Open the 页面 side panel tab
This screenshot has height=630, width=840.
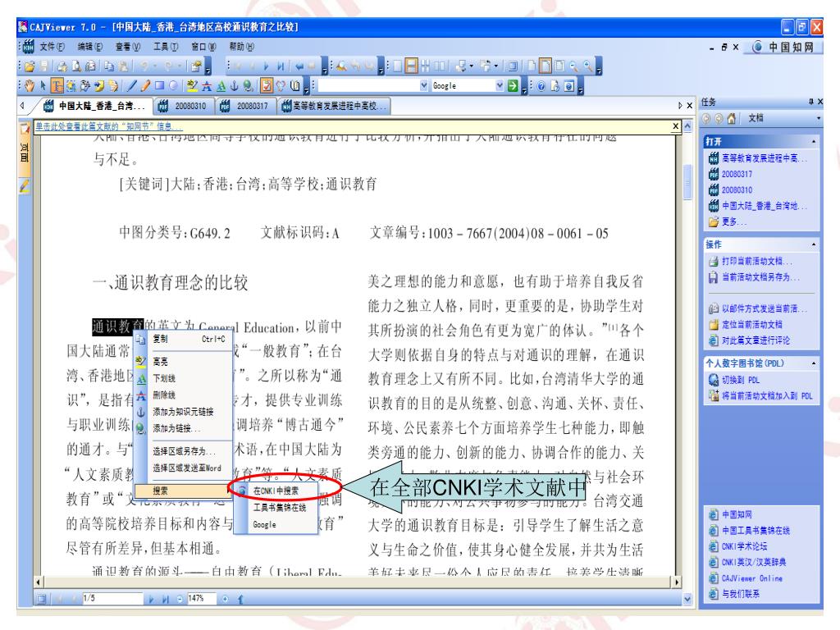[24, 149]
